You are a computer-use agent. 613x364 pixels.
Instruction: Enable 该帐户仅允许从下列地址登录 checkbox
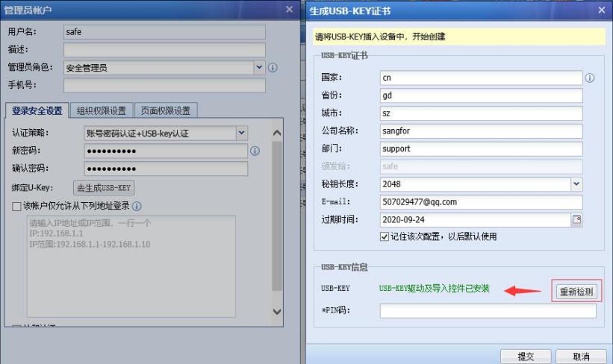pos(17,207)
